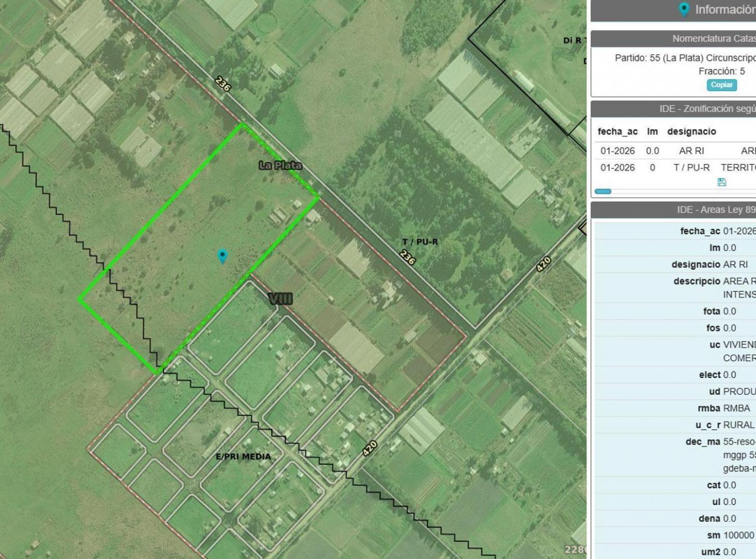756x559 pixels.
Task: Click the first row date 01-2026
Action: [617, 151]
